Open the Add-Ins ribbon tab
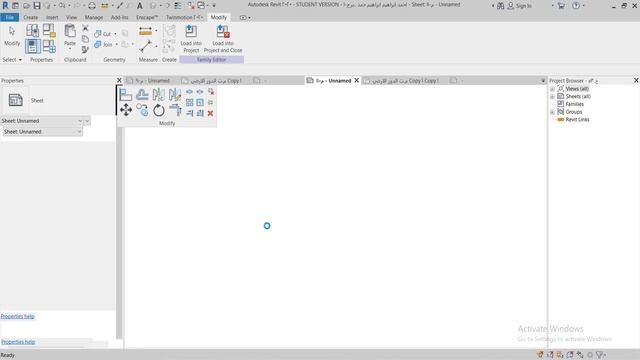The width and height of the screenshot is (640, 360). pyautogui.click(x=119, y=18)
